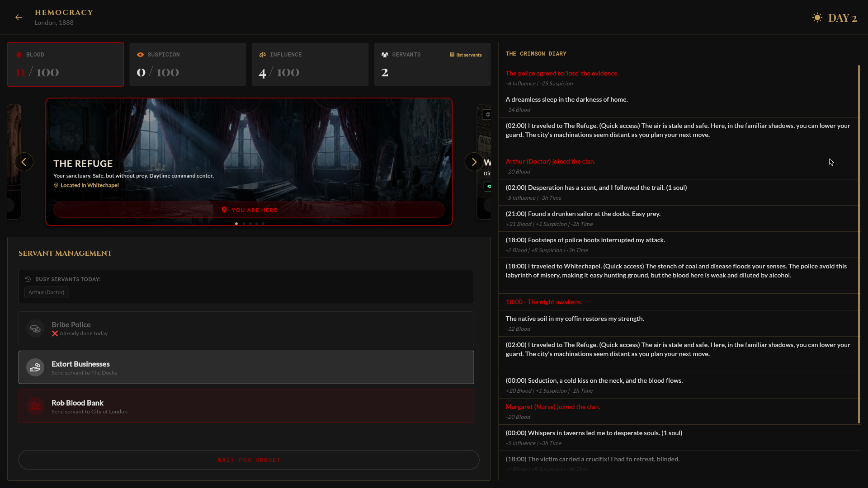Click the Suspicion eye icon
The width and height of the screenshot is (868, 488).
(140, 55)
